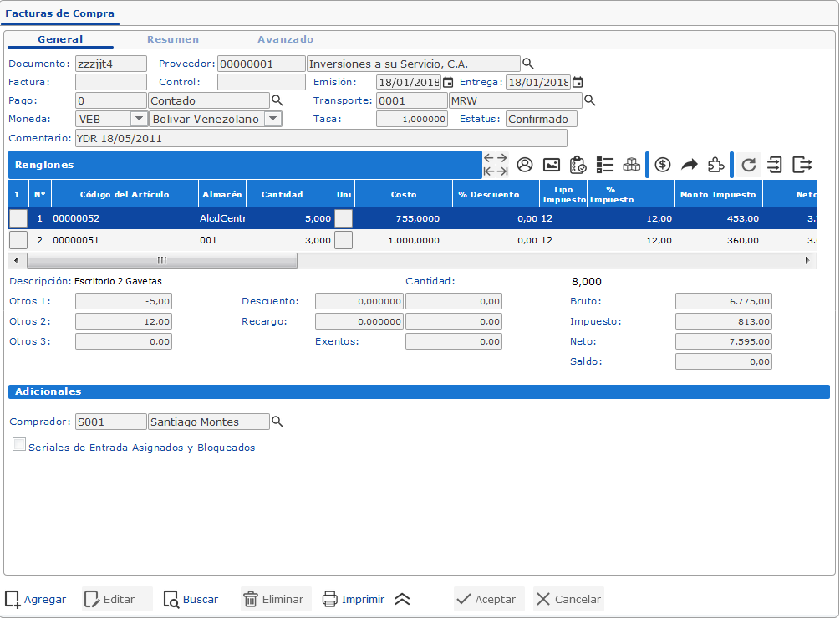Open the Emisión date calendar icon
The width and height of the screenshot is (840, 619).
coord(448,82)
